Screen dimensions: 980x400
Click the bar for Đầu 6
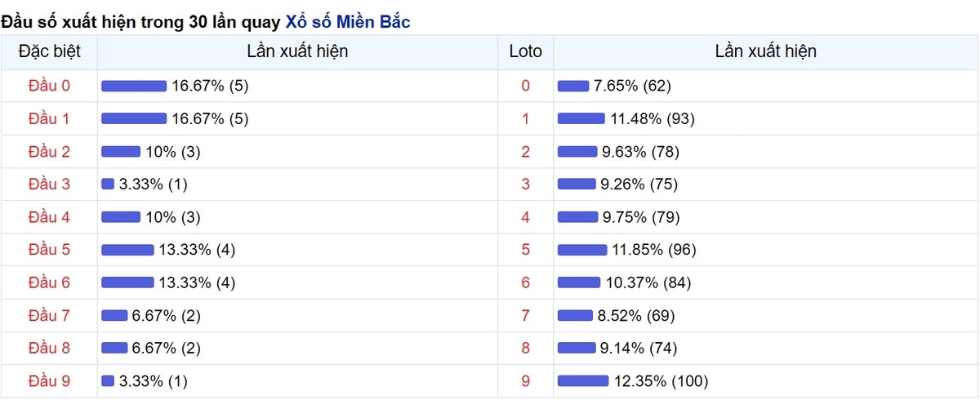click(127, 282)
